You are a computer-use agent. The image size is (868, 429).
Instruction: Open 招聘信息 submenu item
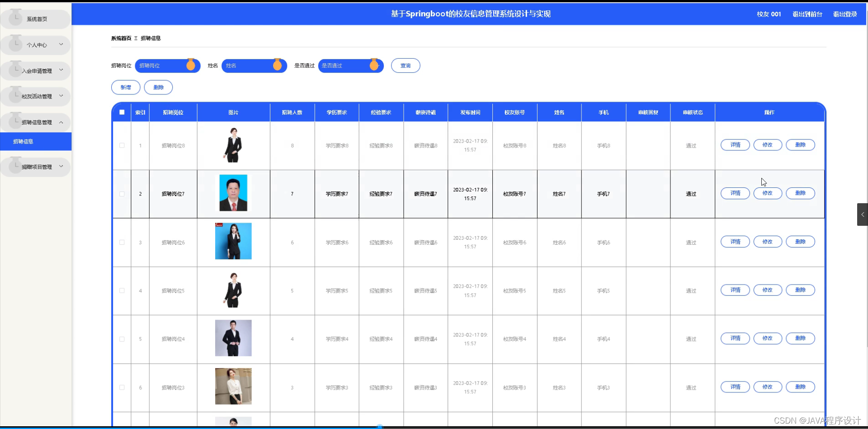point(36,141)
